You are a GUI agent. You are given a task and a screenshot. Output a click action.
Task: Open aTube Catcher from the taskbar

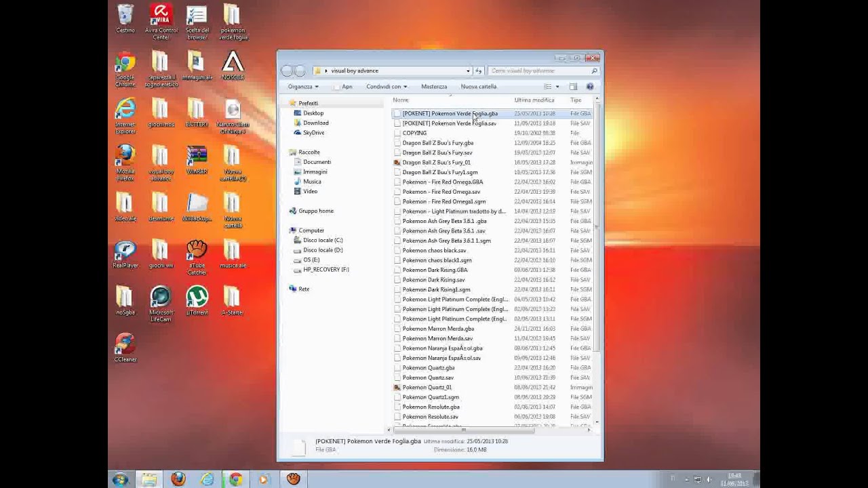coord(293,479)
